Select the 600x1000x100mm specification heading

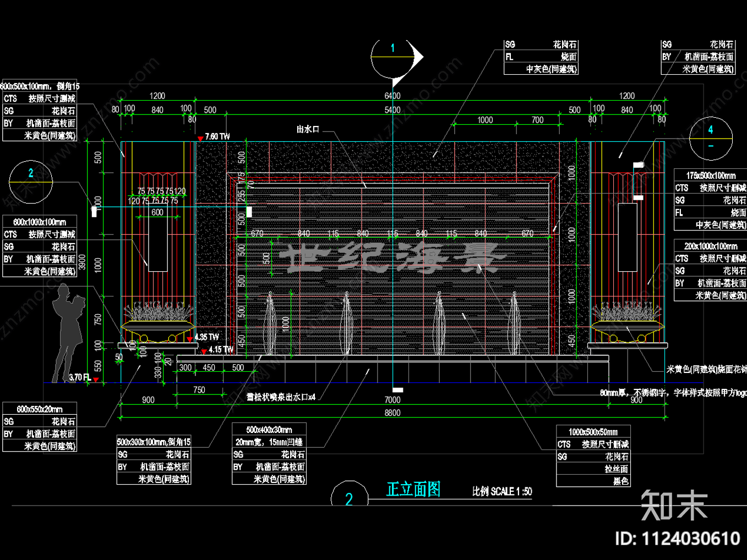[x=40, y=222]
